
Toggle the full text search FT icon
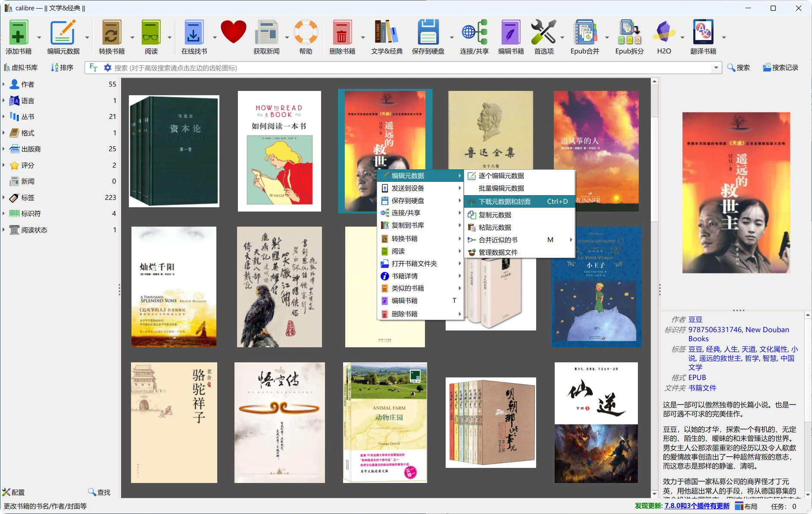coord(94,68)
